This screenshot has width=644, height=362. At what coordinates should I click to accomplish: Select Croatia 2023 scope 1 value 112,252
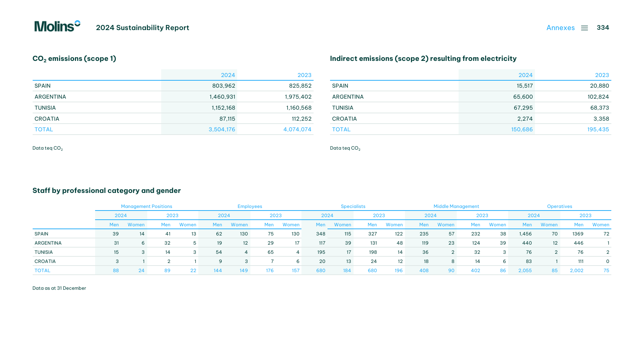pos(301,119)
